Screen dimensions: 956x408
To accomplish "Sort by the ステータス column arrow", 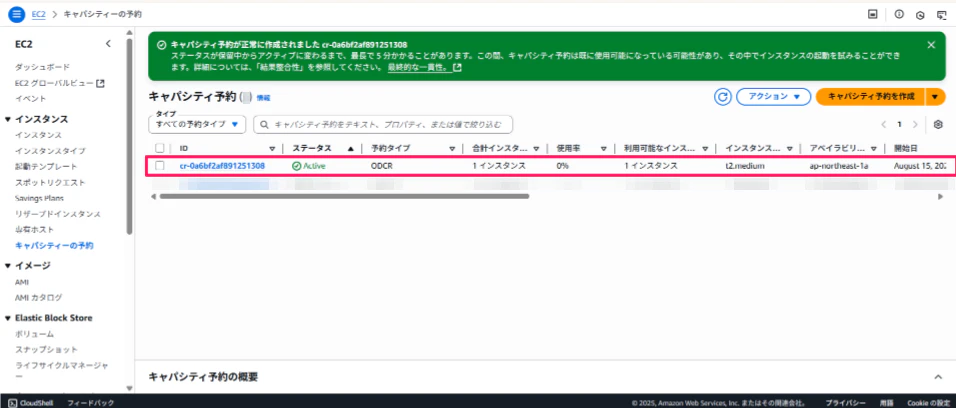I will (x=351, y=148).
